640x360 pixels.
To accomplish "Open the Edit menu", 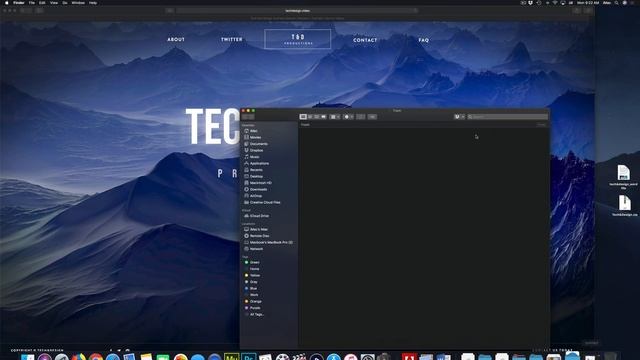I will coord(42,2).
